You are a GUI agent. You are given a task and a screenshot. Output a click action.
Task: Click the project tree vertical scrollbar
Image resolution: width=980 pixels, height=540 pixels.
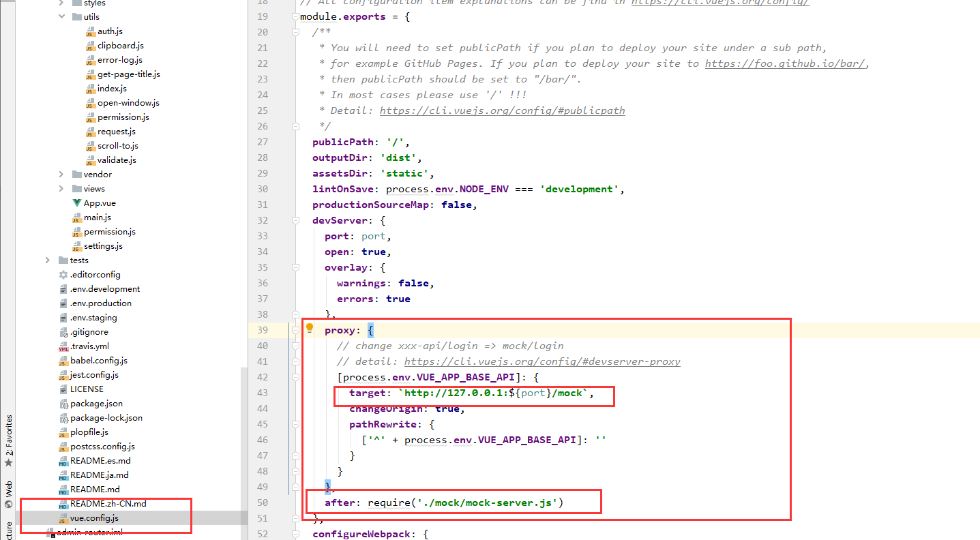(244, 454)
